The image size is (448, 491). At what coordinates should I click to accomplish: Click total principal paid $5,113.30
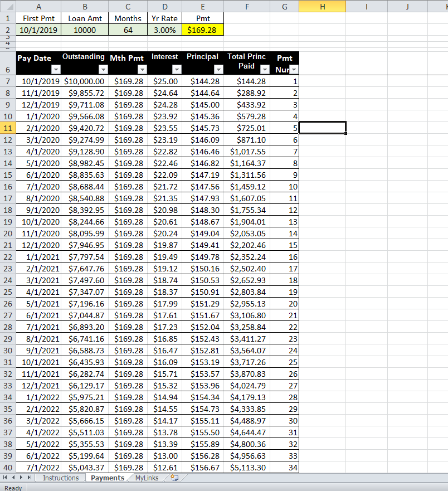click(x=247, y=468)
